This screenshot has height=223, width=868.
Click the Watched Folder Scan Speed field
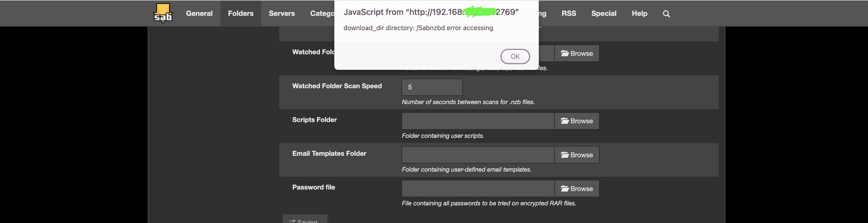432,87
